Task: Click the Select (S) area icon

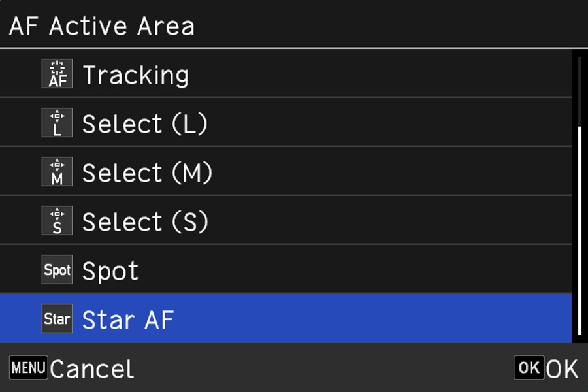Action: [57, 221]
